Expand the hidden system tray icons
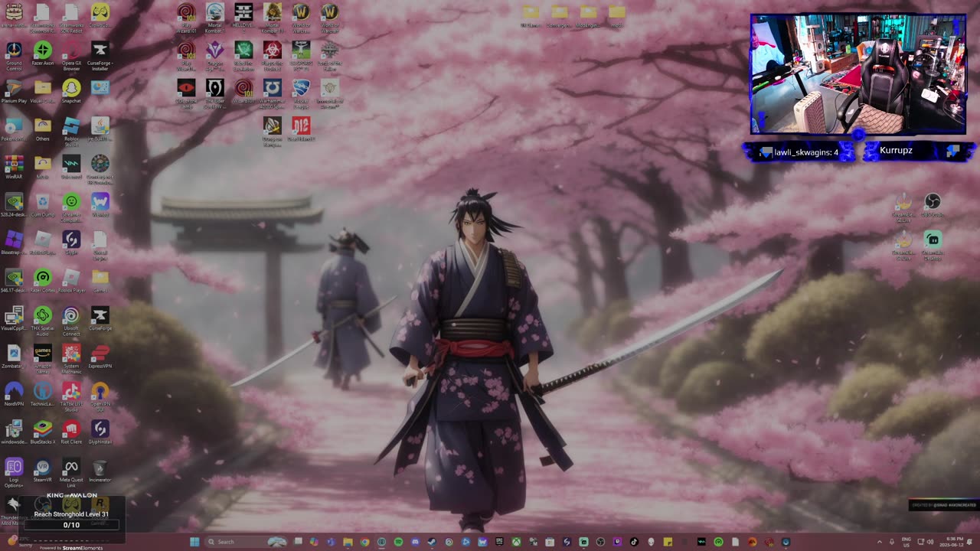The image size is (980, 551). tap(880, 542)
